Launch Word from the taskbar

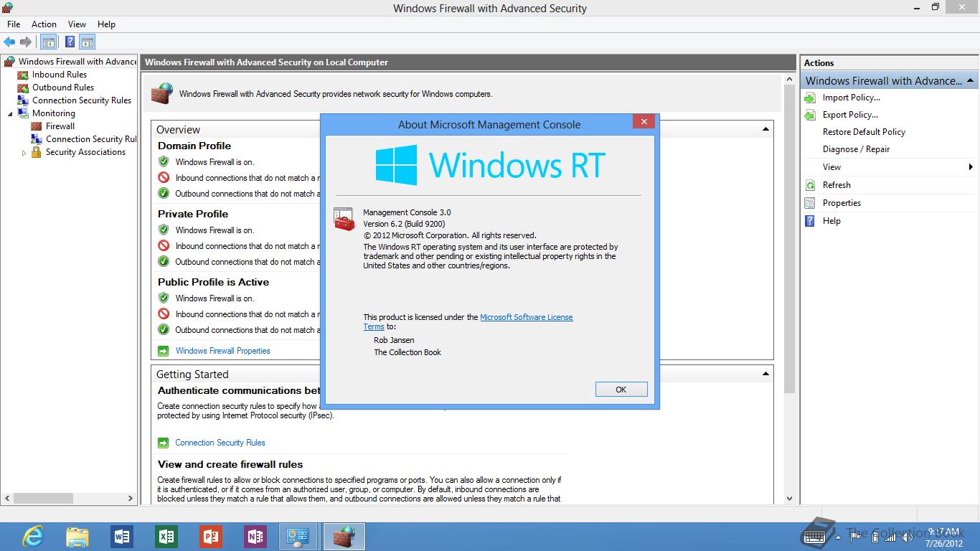[121, 537]
